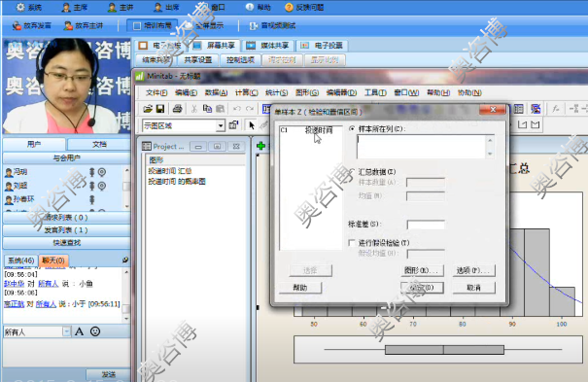Click the Save disk icon in Minitab toolbar
588x382 pixels.
[160, 109]
